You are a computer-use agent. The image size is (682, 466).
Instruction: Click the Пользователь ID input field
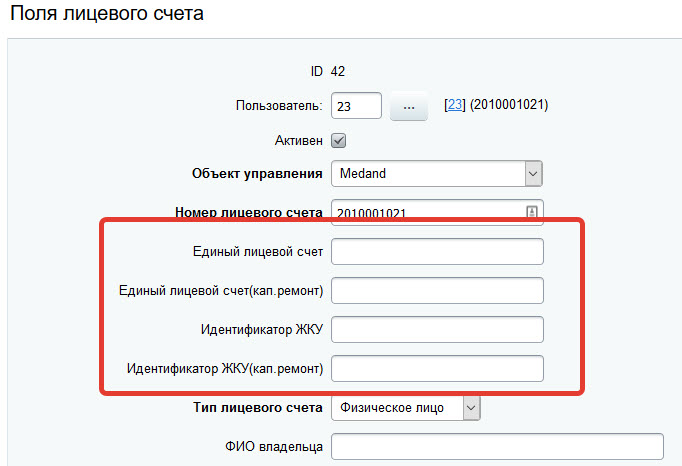point(356,105)
